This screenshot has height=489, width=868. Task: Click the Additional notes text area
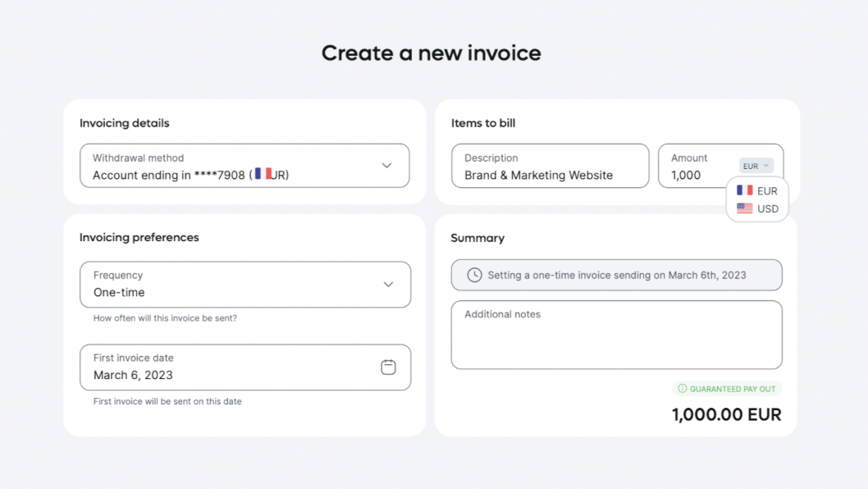616,335
